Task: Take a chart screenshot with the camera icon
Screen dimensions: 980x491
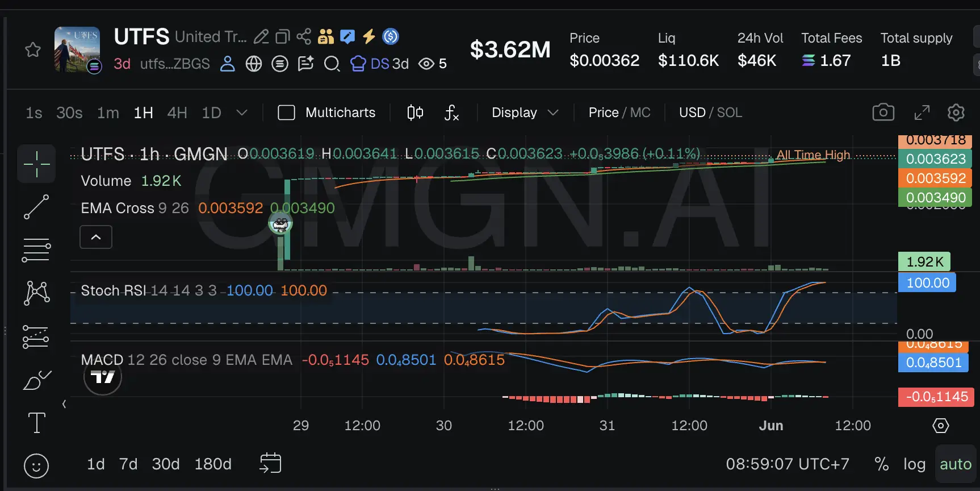Action: [x=883, y=113]
